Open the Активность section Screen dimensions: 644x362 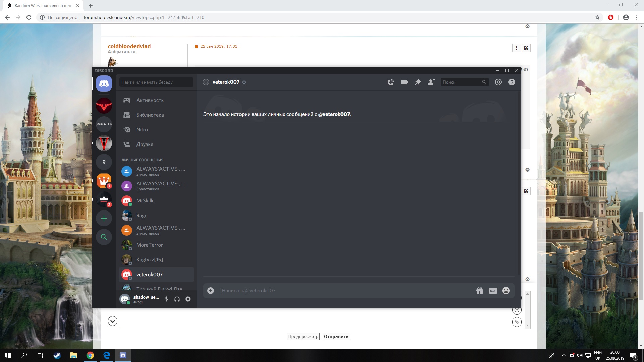tap(156, 100)
